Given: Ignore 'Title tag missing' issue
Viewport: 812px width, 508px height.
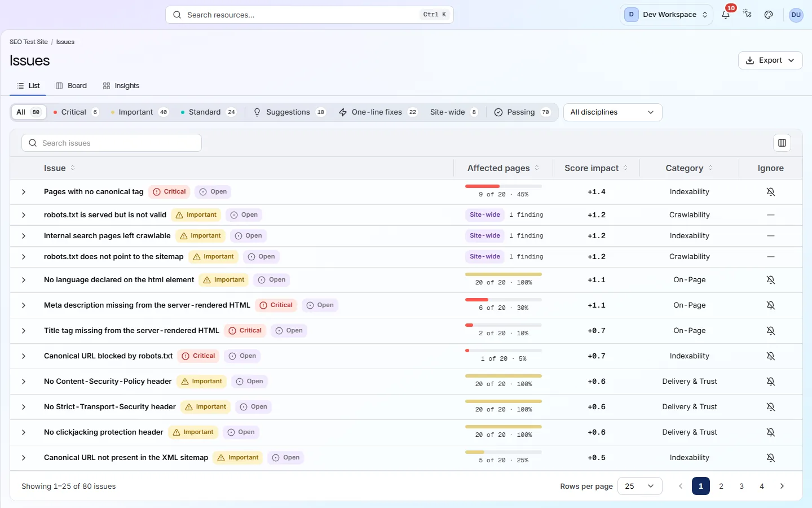Looking at the screenshot, I should pyautogui.click(x=771, y=331).
